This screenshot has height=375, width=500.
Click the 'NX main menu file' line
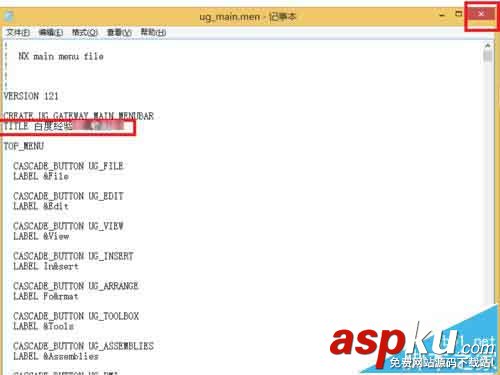tap(61, 56)
